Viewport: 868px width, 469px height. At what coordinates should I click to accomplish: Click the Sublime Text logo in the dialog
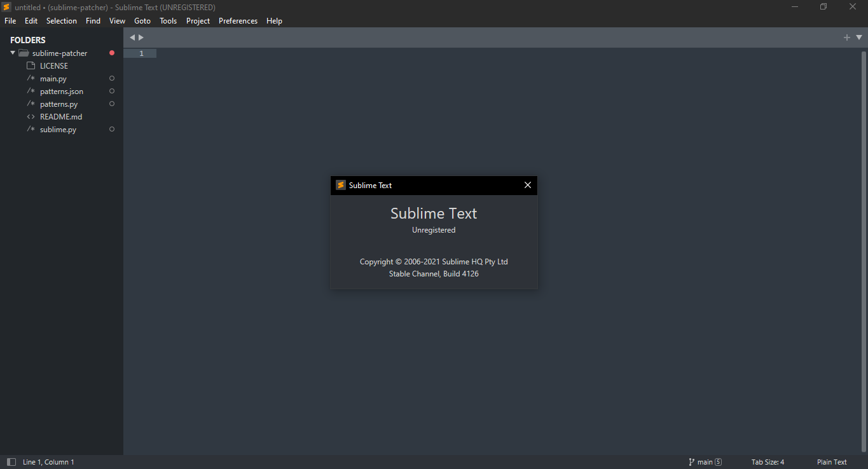341,185
